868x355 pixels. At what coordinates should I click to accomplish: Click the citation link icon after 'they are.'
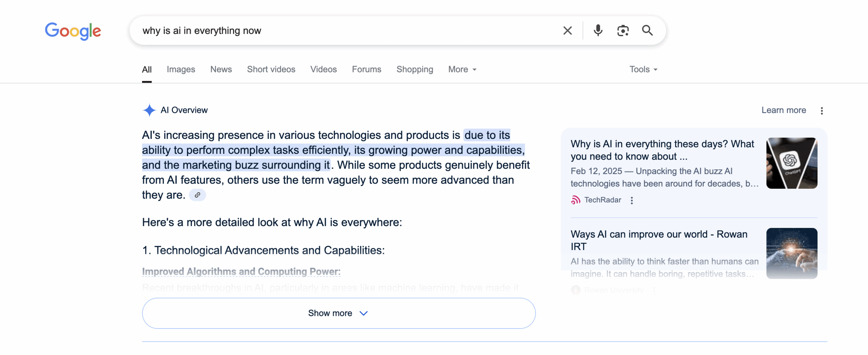point(197,195)
